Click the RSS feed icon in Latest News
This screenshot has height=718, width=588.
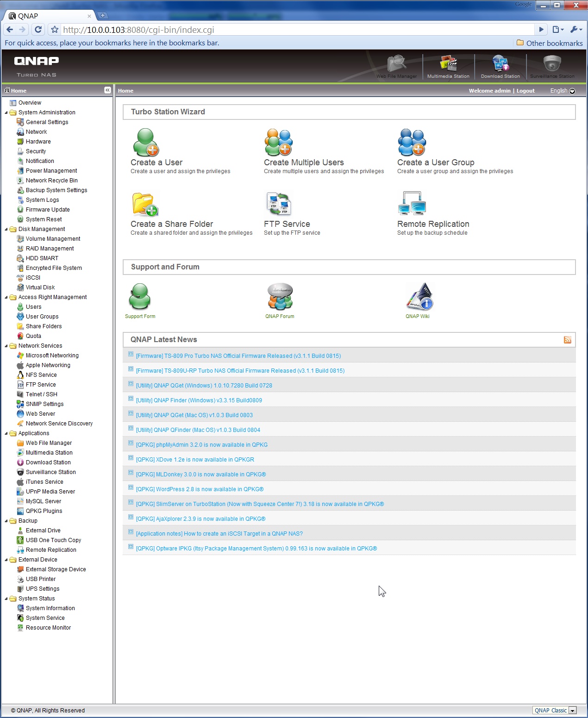[567, 340]
